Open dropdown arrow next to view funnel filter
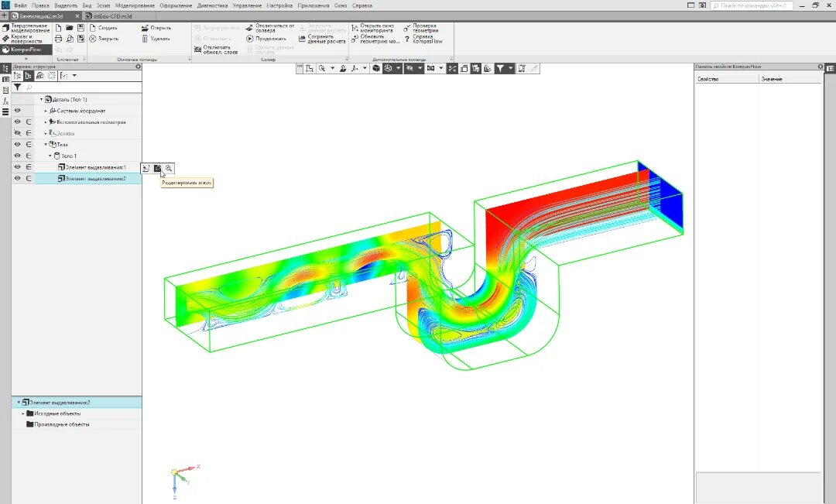 point(510,68)
